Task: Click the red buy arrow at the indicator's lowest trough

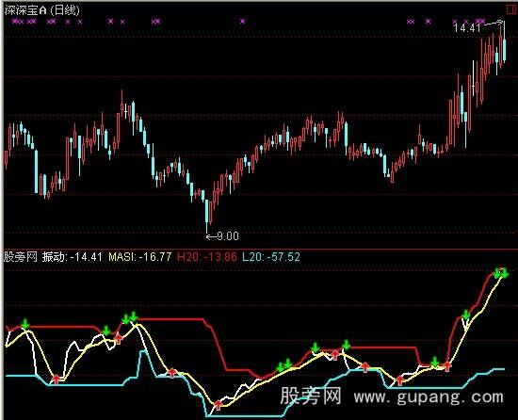Action: (219, 405)
